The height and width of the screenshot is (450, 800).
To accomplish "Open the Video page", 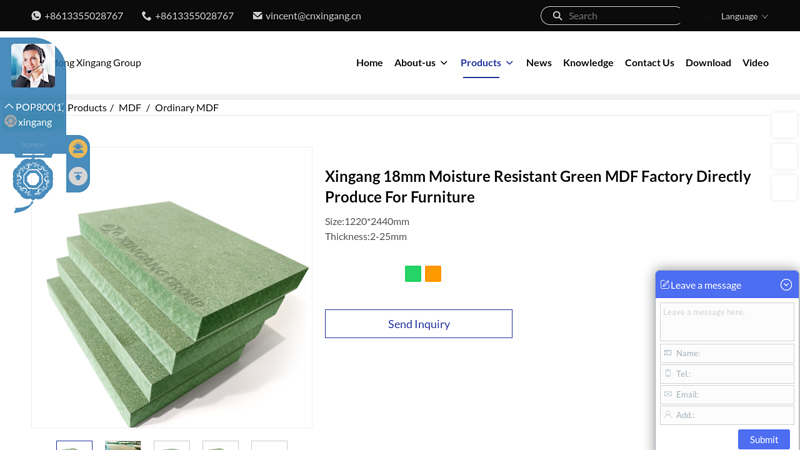I will pos(755,63).
